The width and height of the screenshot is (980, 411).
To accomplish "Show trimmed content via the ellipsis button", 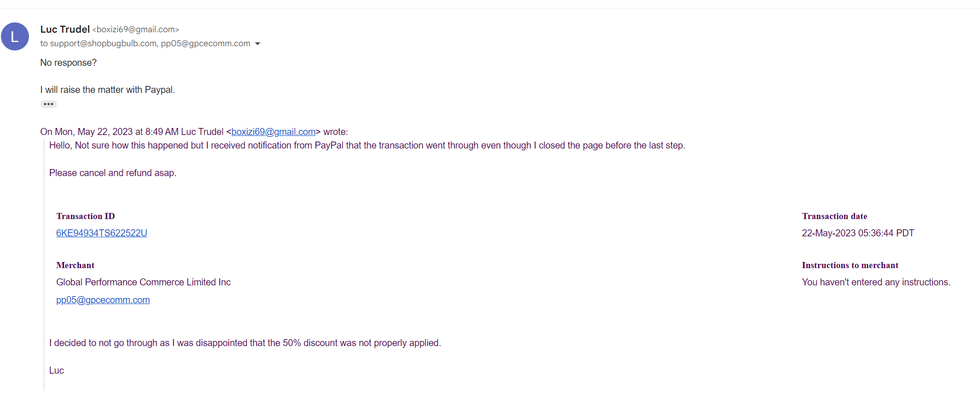I will [x=49, y=104].
